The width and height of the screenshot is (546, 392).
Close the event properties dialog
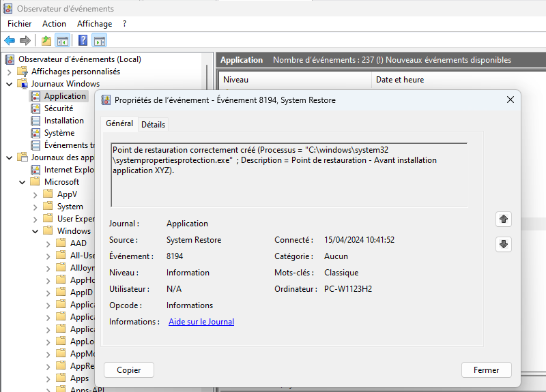[x=510, y=100]
